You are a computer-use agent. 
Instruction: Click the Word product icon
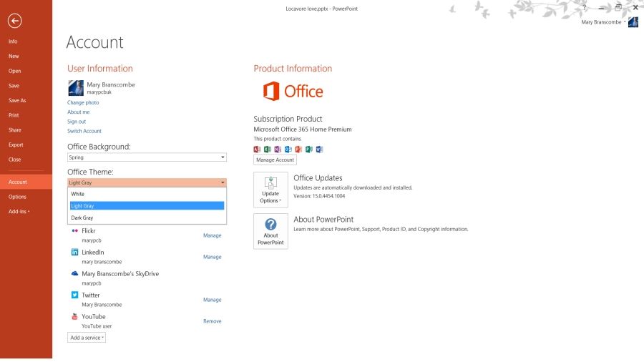coord(320,150)
